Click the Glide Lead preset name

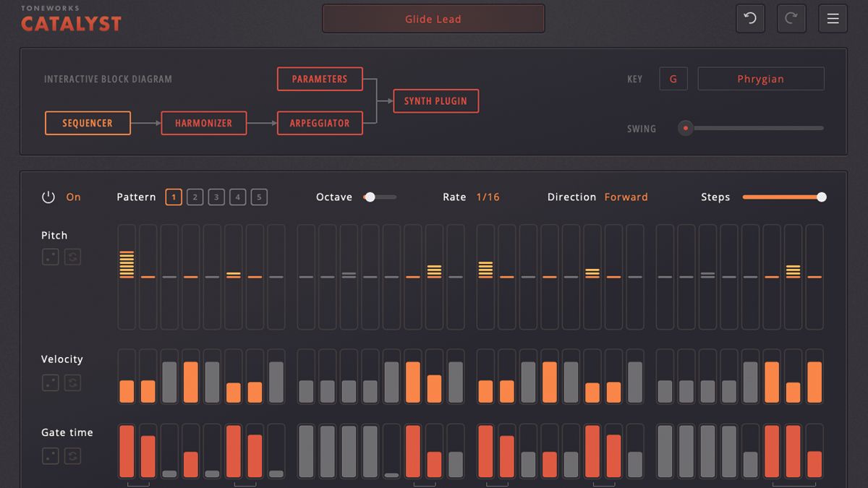point(433,18)
